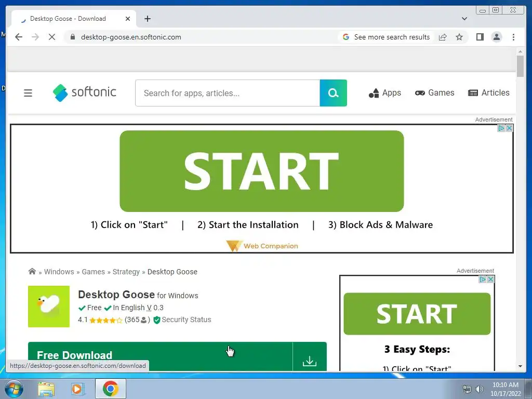The height and width of the screenshot is (399, 532).
Task: Click the large START banner ad button
Action: (262, 171)
